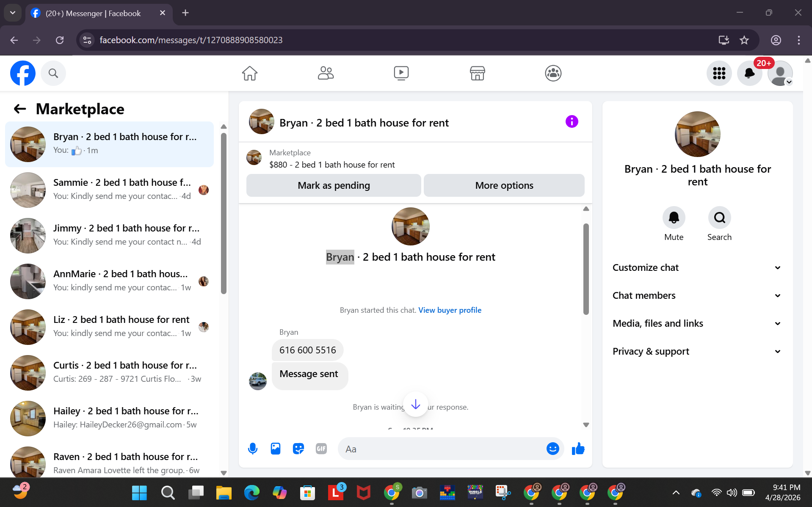Mute this conversation with bell icon
The height and width of the screenshot is (507, 812).
click(674, 218)
